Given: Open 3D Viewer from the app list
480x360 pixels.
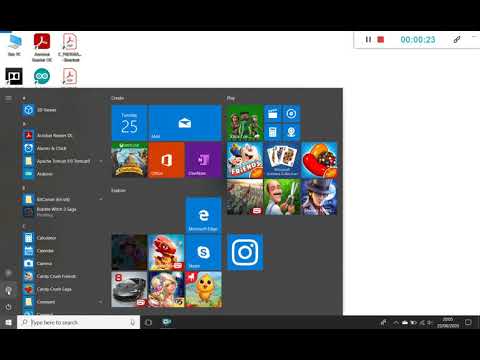Looking at the screenshot, I should pyautogui.click(x=62, y=110).
